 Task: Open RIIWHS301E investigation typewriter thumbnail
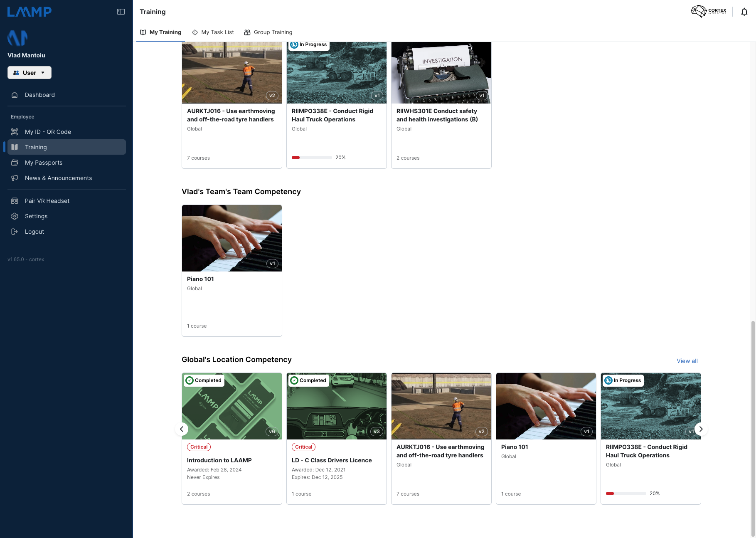click(x=441, y=73)
